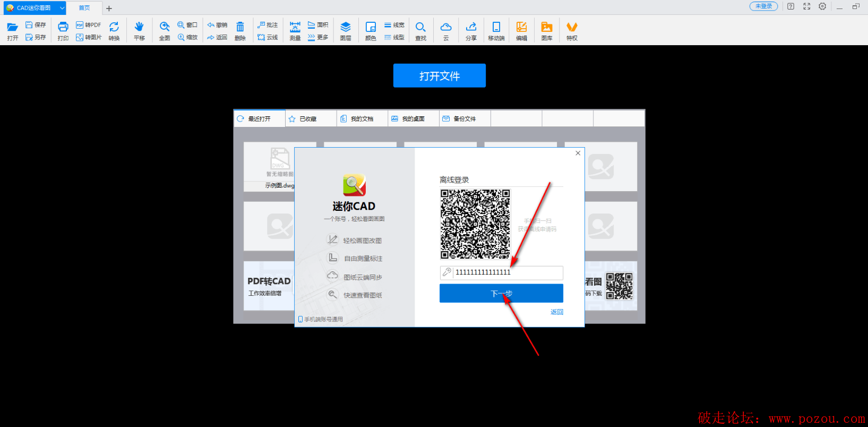Open the settings gear icon
Viewport: 868px width, 427px height.
[822, 6]
